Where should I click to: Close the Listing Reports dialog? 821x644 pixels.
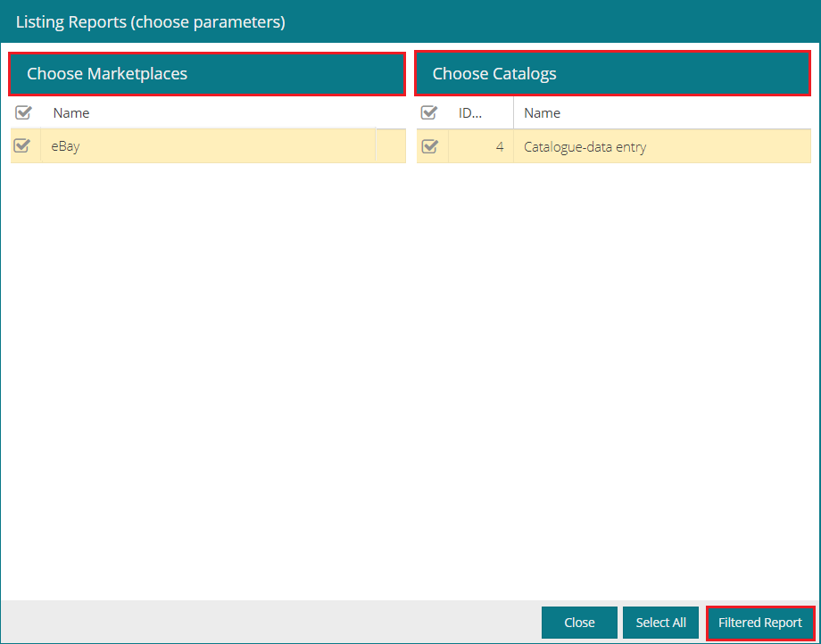[x=579, y=623]
